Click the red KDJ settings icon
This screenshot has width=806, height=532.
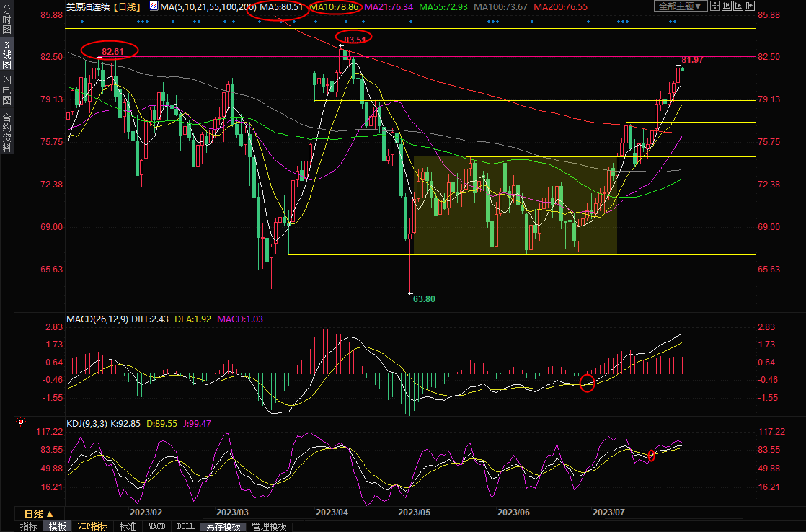point(20,422)
